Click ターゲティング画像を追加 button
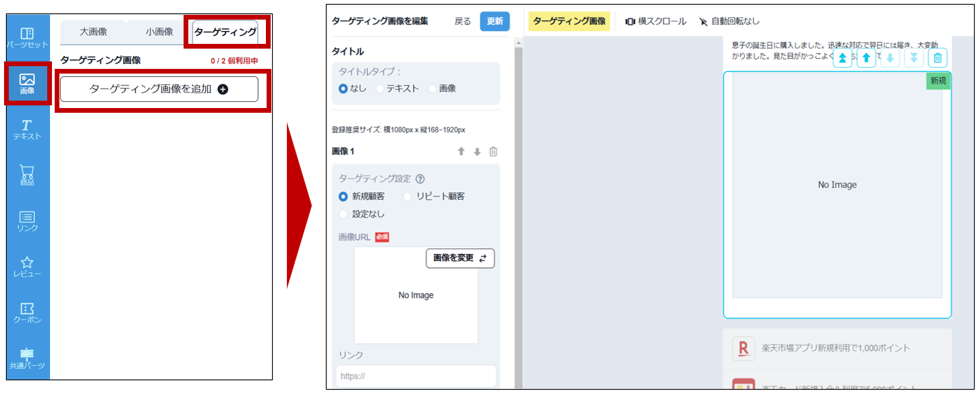The height and width of the screenshot is (393, 980). tap(159, 89)
